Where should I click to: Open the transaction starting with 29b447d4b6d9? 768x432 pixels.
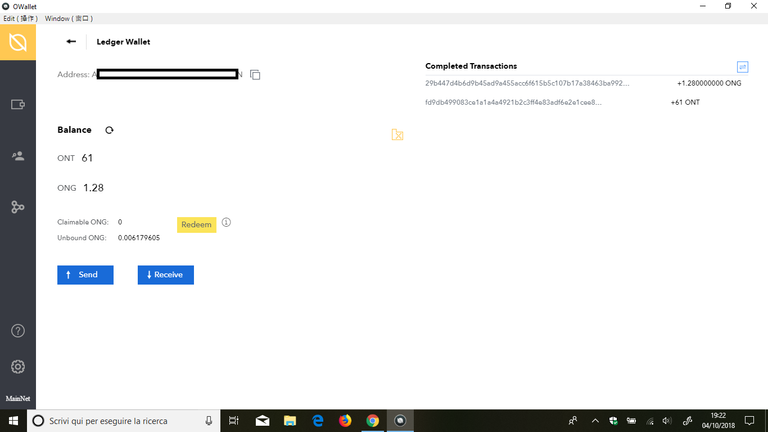(527, 83)
